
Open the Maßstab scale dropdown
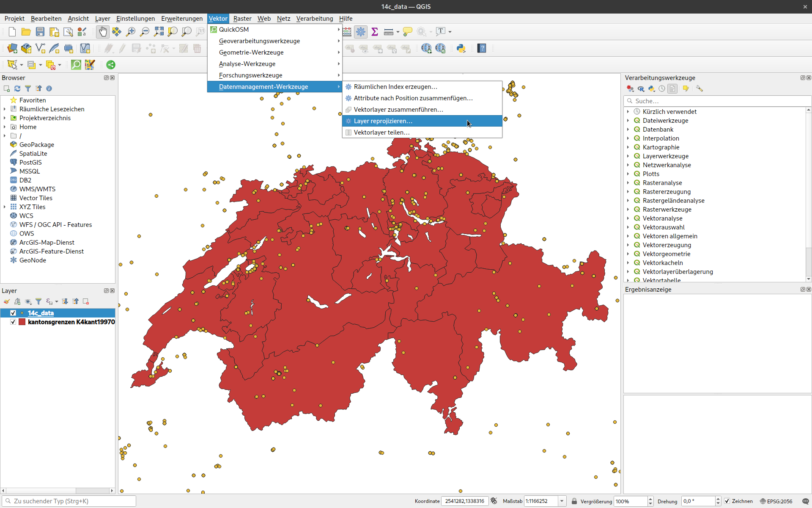tap(562, 501)
